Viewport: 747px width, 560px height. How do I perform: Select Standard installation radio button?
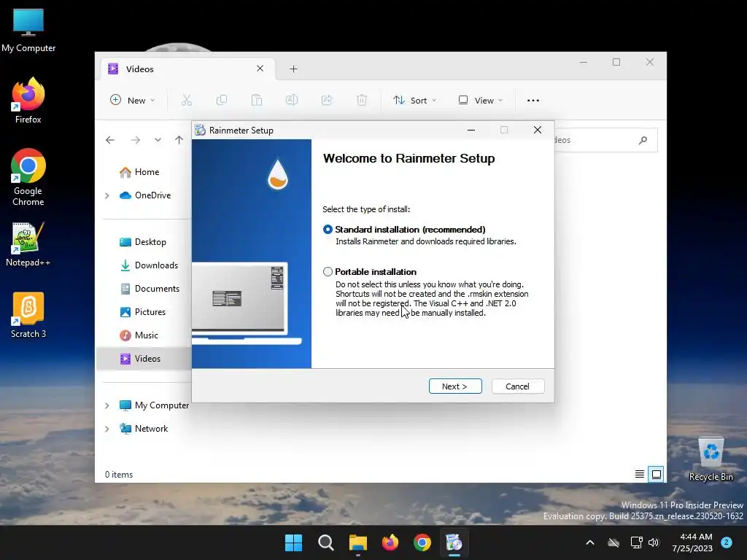[x=328, y=230]
